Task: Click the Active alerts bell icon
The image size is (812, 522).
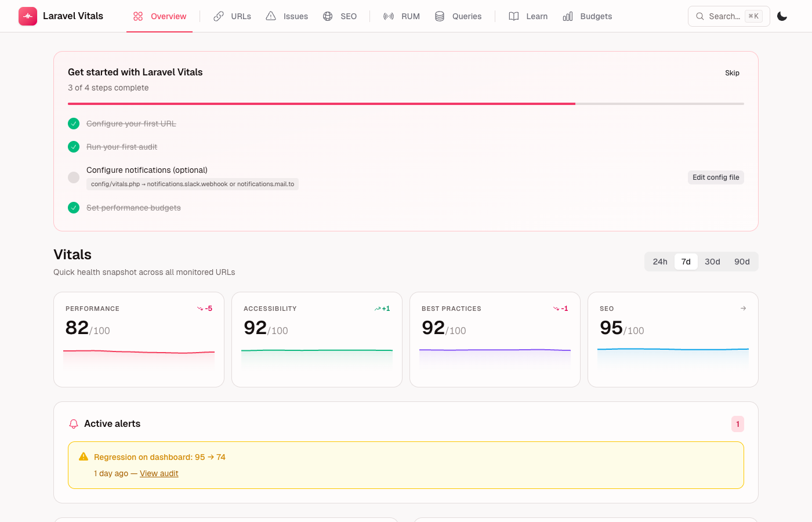Action: [74, 424]
